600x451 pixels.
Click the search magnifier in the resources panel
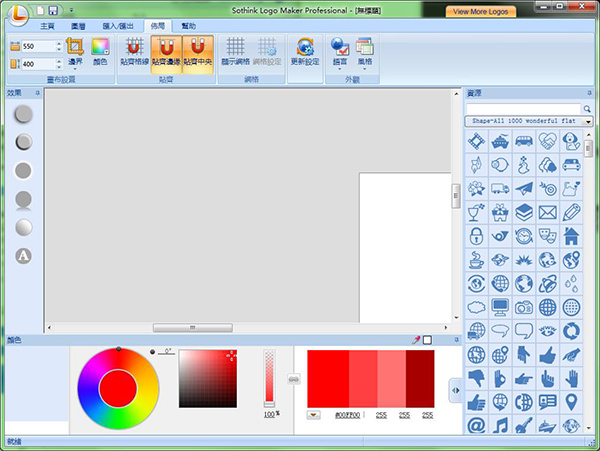coord(587,109)
